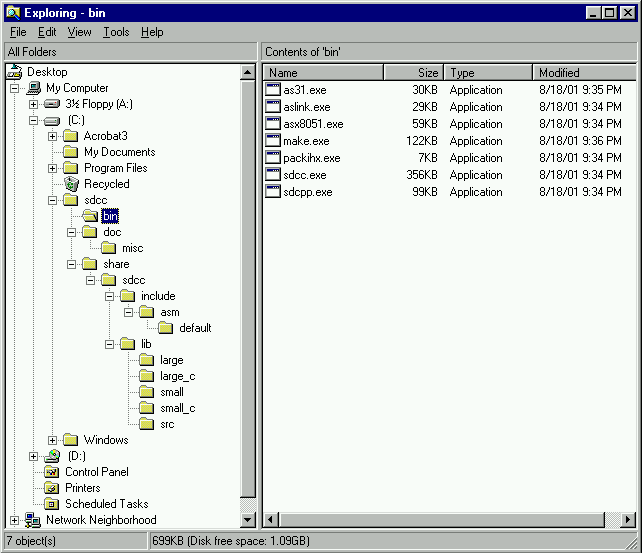Select the large folder in tree
Screen dimensions: 642x553
tap(172, 360)
